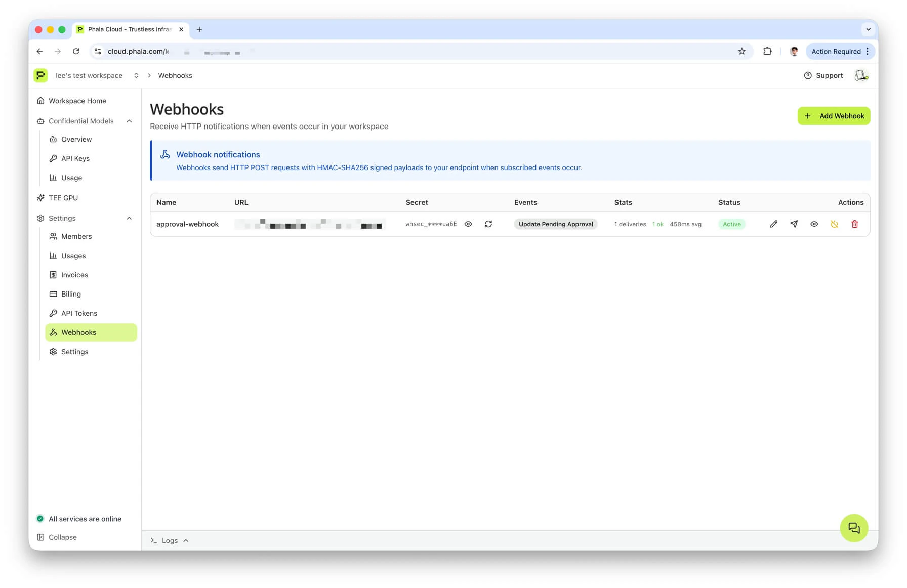Image resolution: width=907 pixels, height=588 pixels.
Task: Collapse the Settings sidebar section chevron
Action: pyautogui.click(x=129, y=218)
